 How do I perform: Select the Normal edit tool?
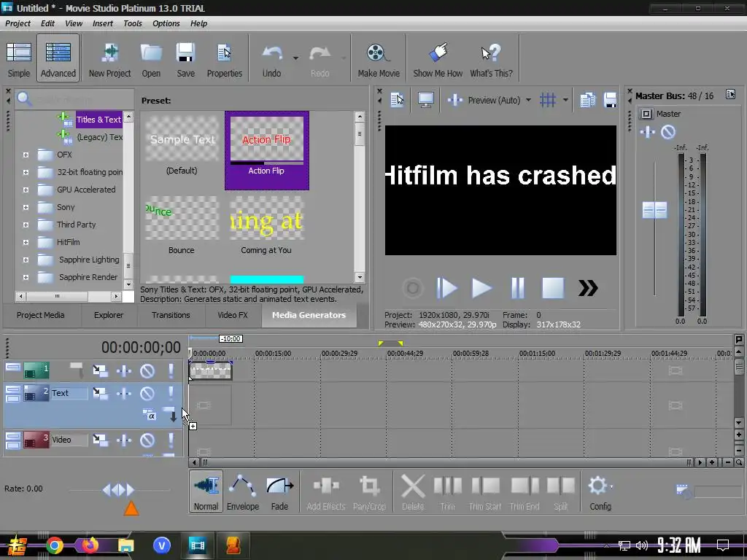coord(206,492)
